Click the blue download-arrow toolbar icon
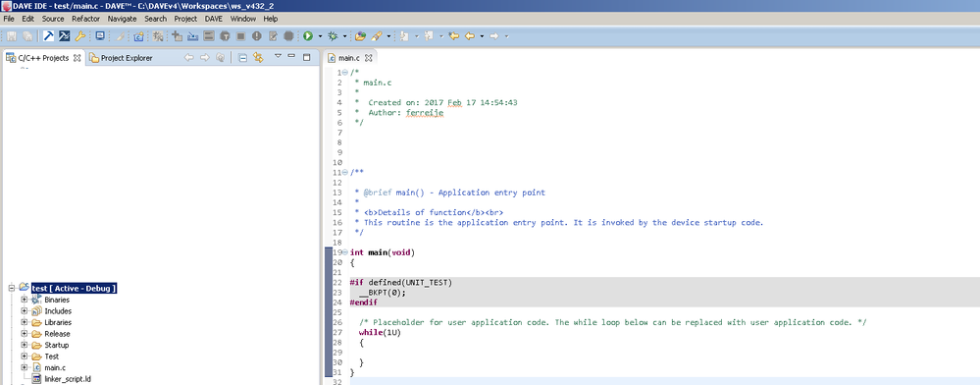This screenshot has height=385, width=980. tap(192, 35)
